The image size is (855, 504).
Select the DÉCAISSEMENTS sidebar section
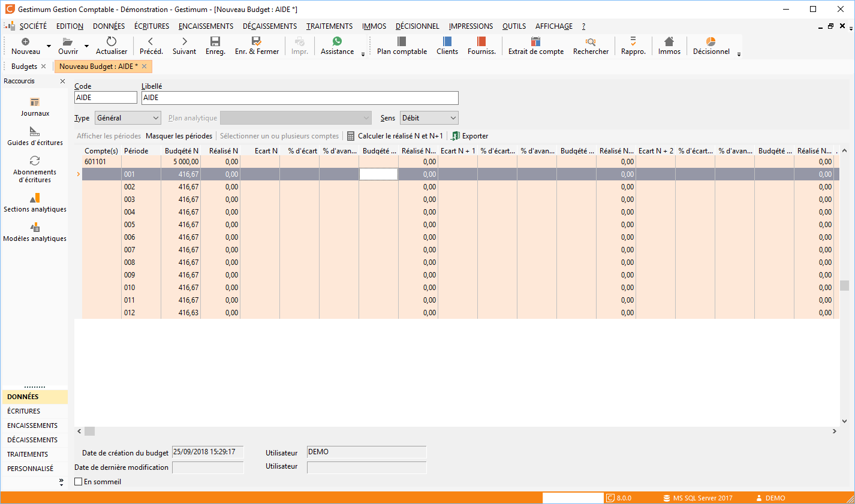35,440
